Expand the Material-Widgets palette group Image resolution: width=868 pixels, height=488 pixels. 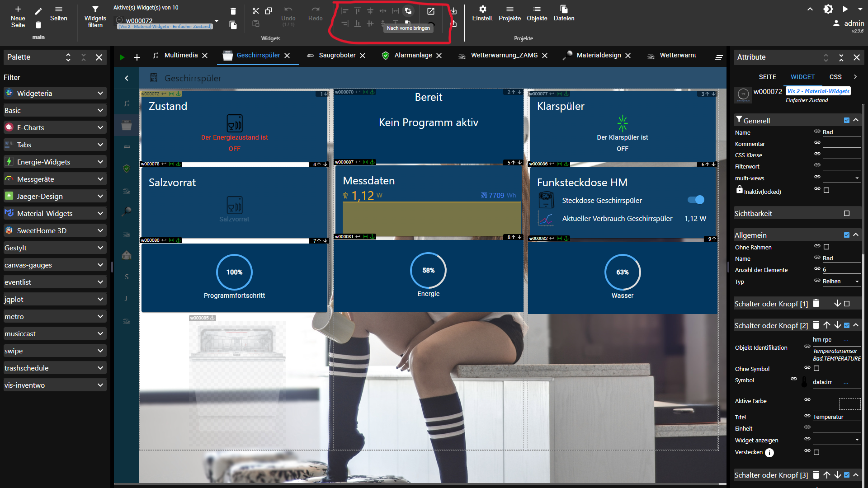coord(55,213)
